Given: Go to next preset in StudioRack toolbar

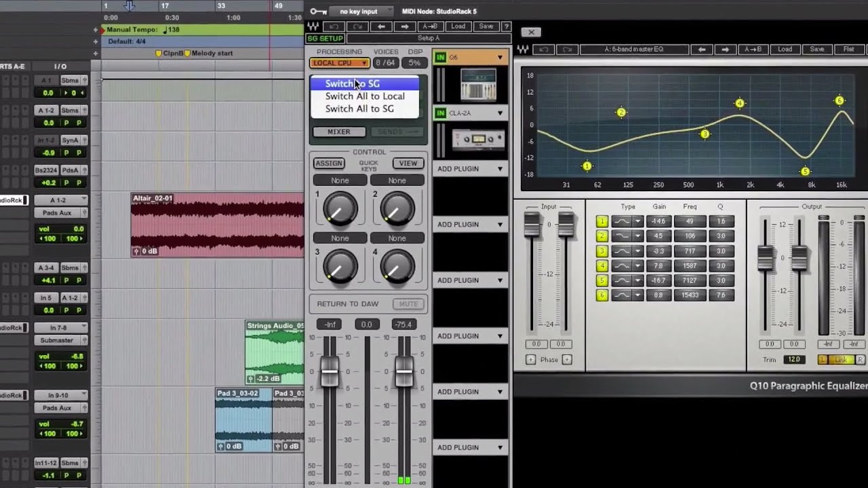Looking at the screenshot, I should coord(405,26).
